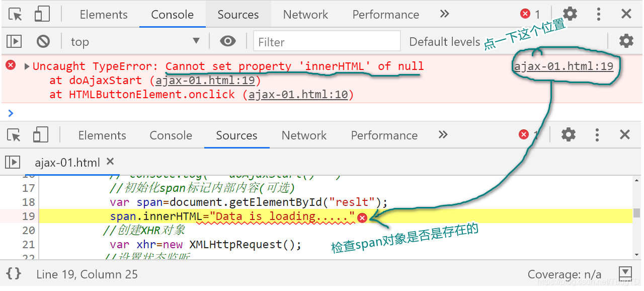This screenshot has width=644, height=291.
Task: Open Network tab in upper DevTools
Action: pos(305,15)
